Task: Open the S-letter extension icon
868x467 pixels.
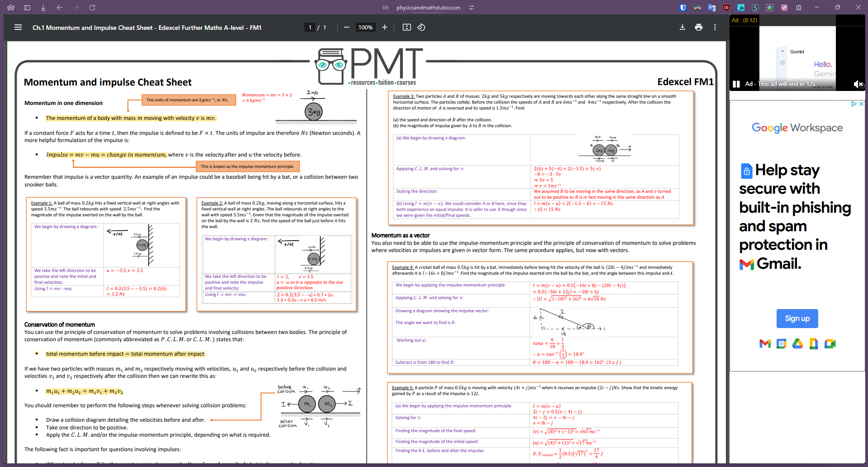Action: (x=755, y=8)
